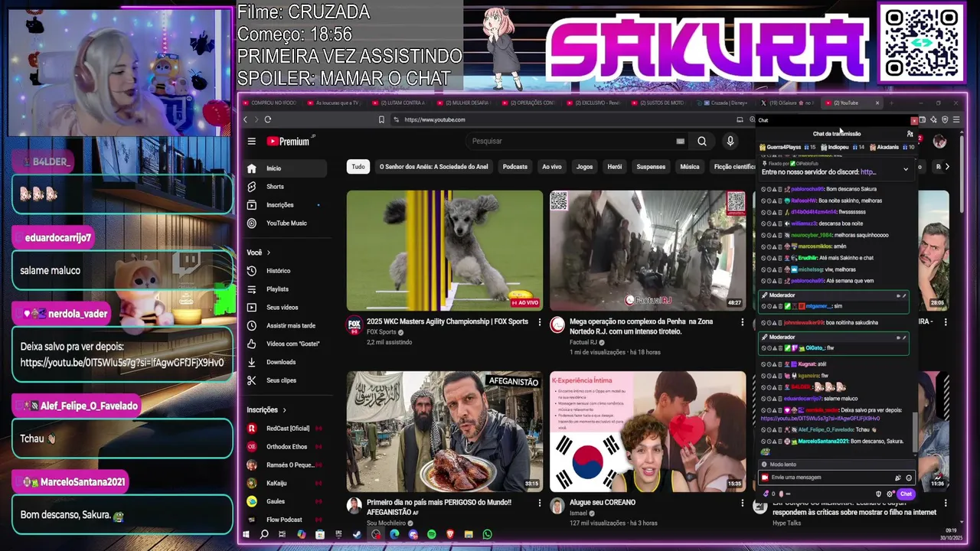This screenshot has height=551, width=980.
Task: Close the Chat sidebar panel with red X
Action: click(913, 121)
